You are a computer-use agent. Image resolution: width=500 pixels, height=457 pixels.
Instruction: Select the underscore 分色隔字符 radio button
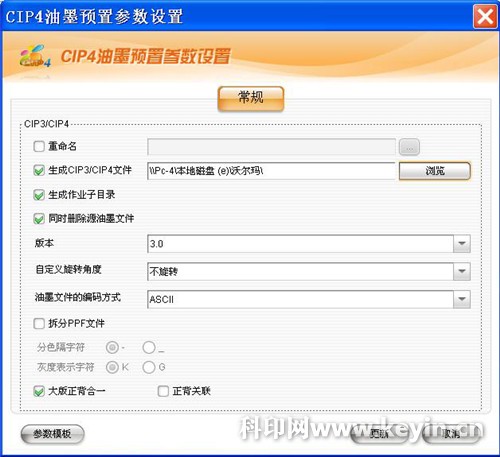(149, 347)
